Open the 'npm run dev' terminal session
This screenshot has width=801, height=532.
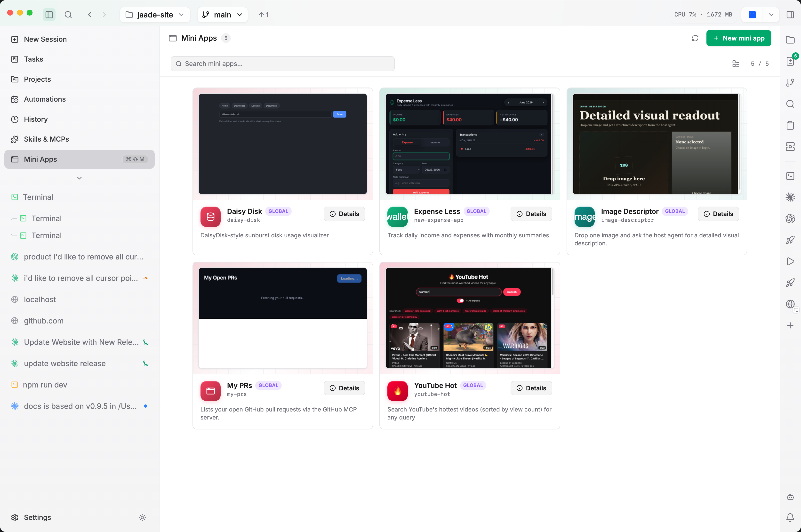tap(79, 385)
